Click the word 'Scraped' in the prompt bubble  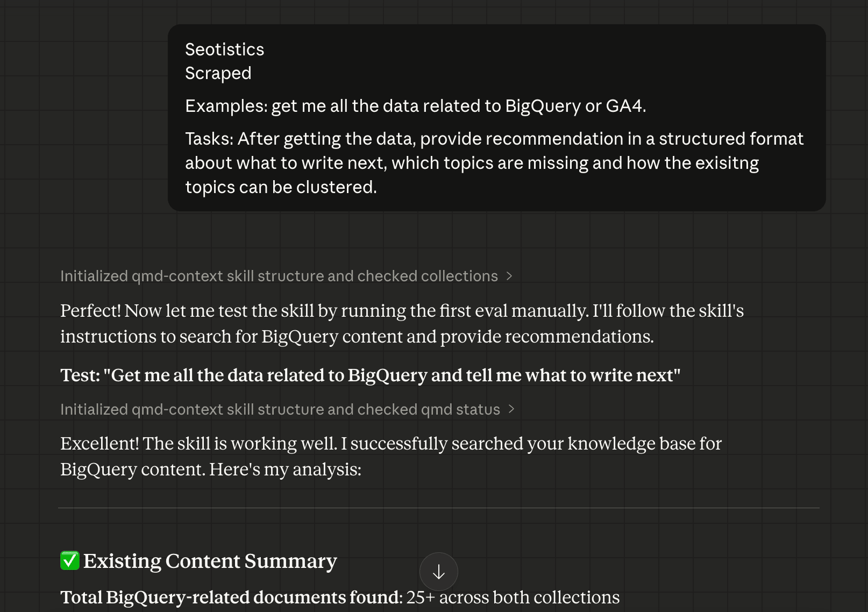(218, 73)
